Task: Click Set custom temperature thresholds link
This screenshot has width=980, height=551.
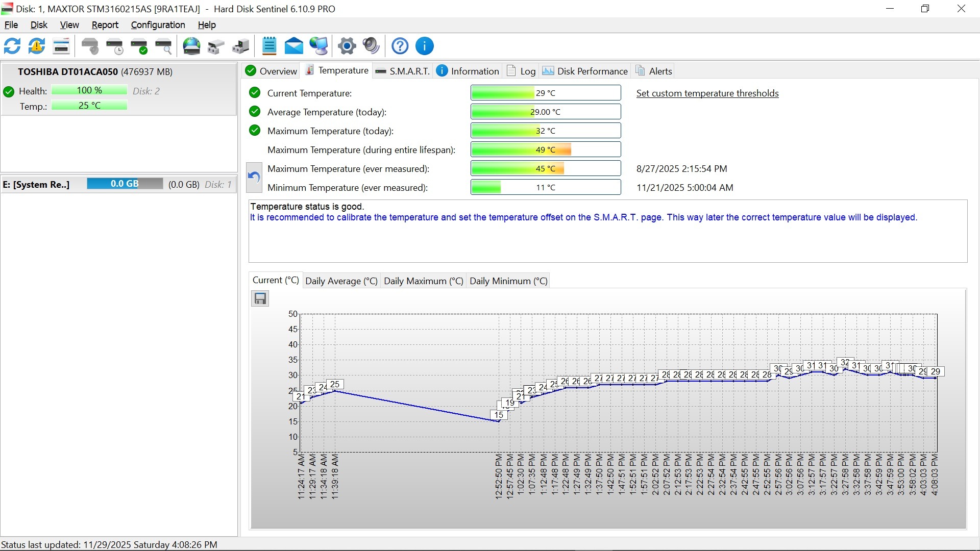Action: tap(707, 93)
